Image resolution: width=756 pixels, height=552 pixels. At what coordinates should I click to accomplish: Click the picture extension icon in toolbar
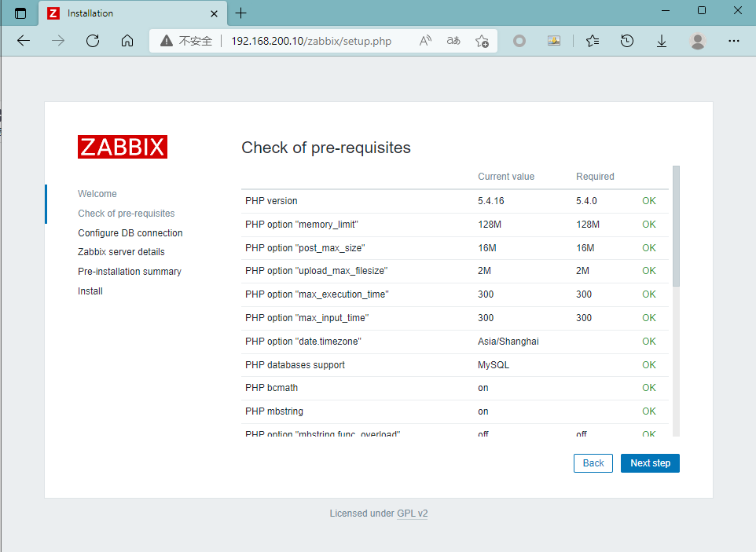point(554,41)
